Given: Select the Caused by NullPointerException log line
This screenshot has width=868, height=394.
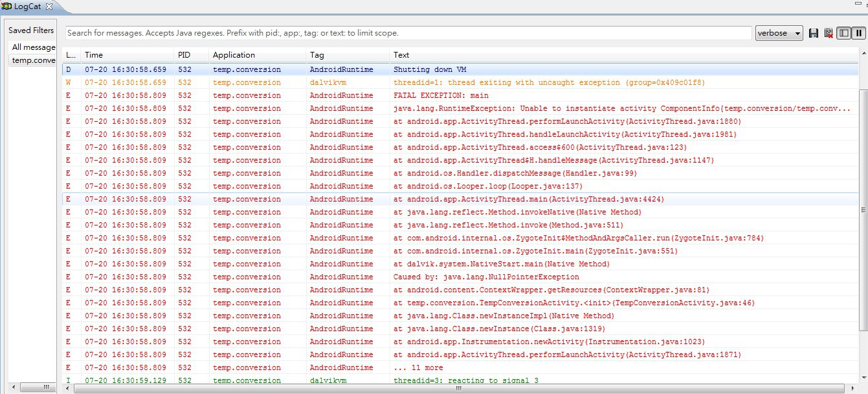Looking at the screenshot, I should 486,277.
